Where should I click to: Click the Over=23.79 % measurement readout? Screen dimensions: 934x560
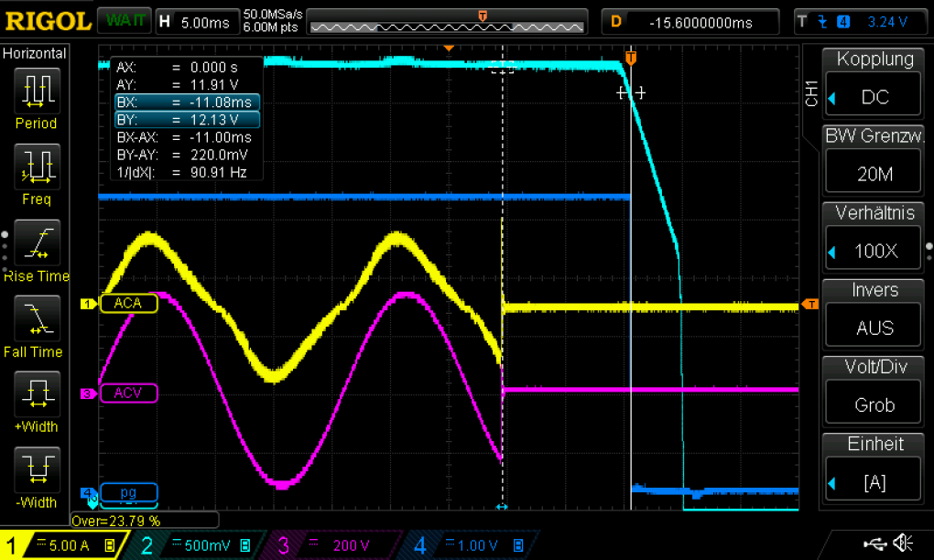[x=116, y=521]
